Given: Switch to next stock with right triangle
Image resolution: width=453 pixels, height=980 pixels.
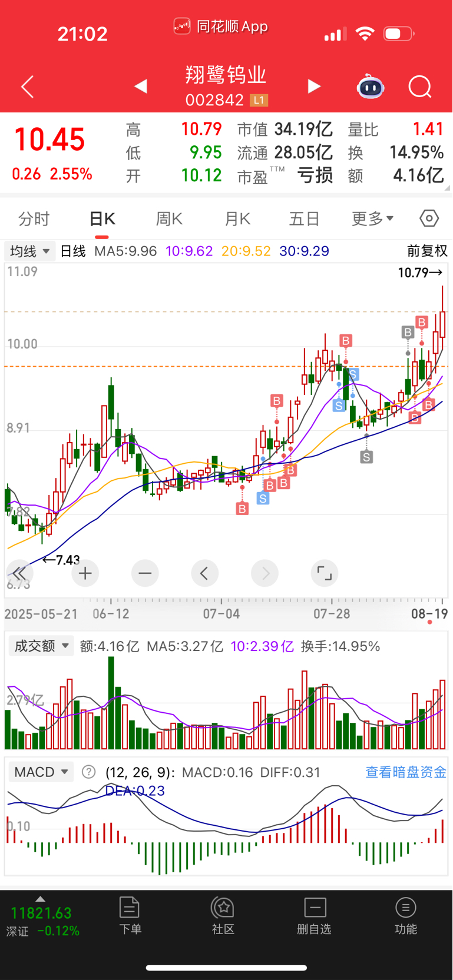Looking at the screenshot, I should 314,87.
